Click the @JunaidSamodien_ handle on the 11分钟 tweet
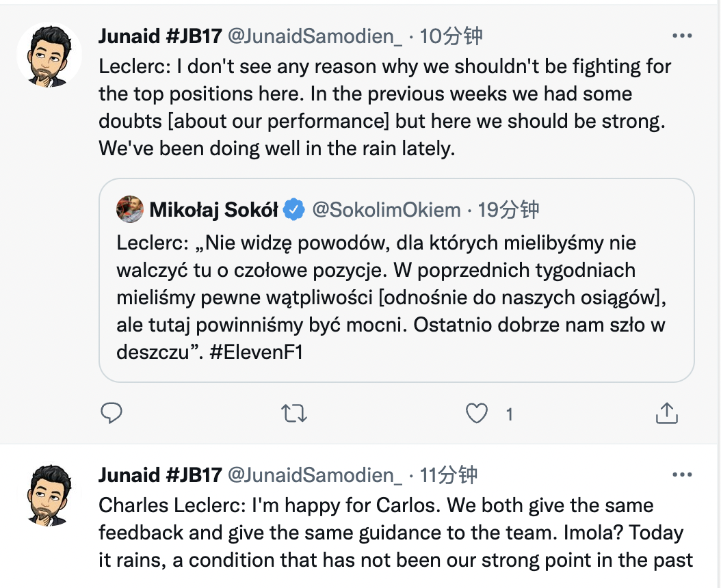The height and width of the screenshot is (588, 721). point(315,475)
